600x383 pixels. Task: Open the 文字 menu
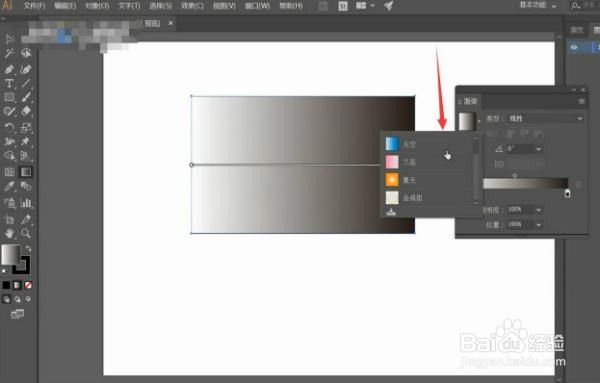(129, 6)
